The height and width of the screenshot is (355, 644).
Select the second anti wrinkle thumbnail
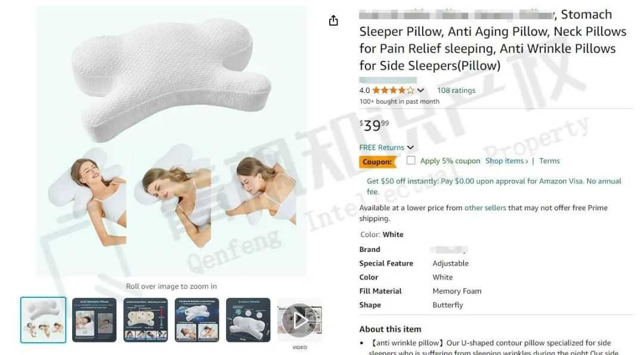tap(94, 320)
